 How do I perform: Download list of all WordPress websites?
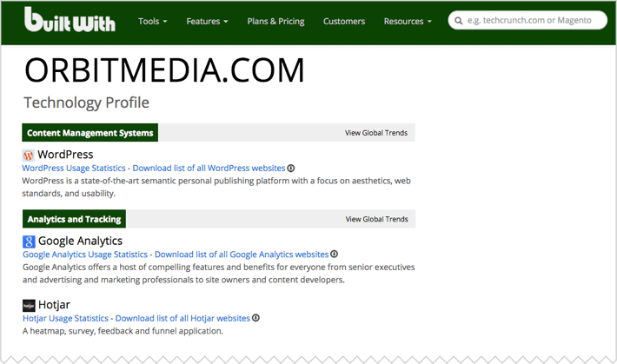[209, 168]
